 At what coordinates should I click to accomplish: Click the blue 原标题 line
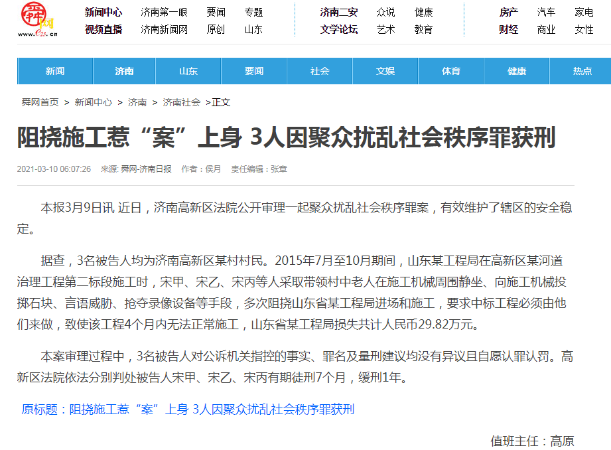pos(188,409)
